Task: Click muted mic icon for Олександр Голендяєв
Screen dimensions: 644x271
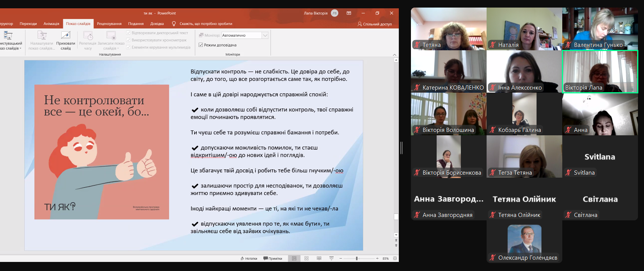Action: pyautogui.click(x=492, y=257)
